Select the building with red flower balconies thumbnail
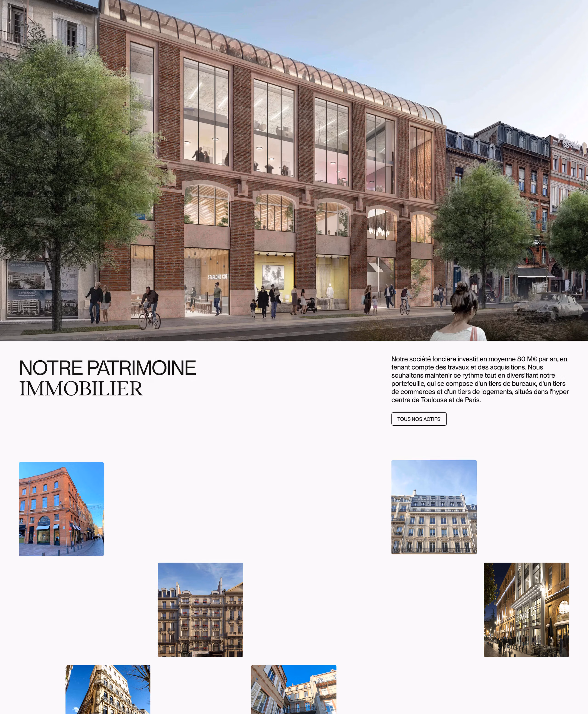This screenshot has width=588, height=714. [200, 609]
